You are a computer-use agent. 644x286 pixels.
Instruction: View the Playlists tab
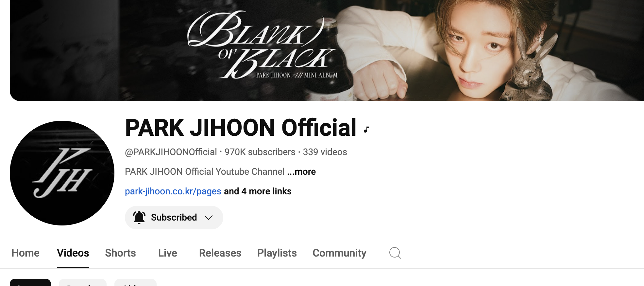[x=277, y=253]
